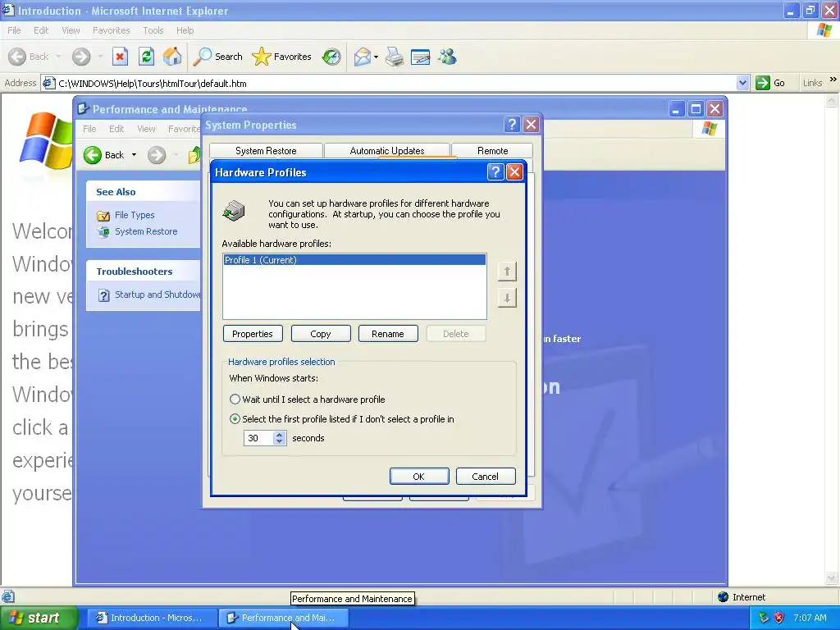Open Back history dropdown in Performance window
840x630 pixels.
[x=134, y=155]
